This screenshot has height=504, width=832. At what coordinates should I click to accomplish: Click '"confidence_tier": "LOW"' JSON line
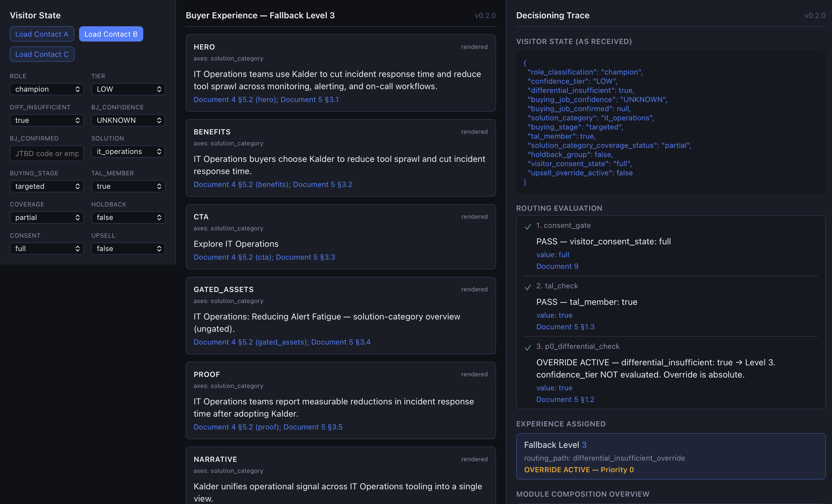572,81
